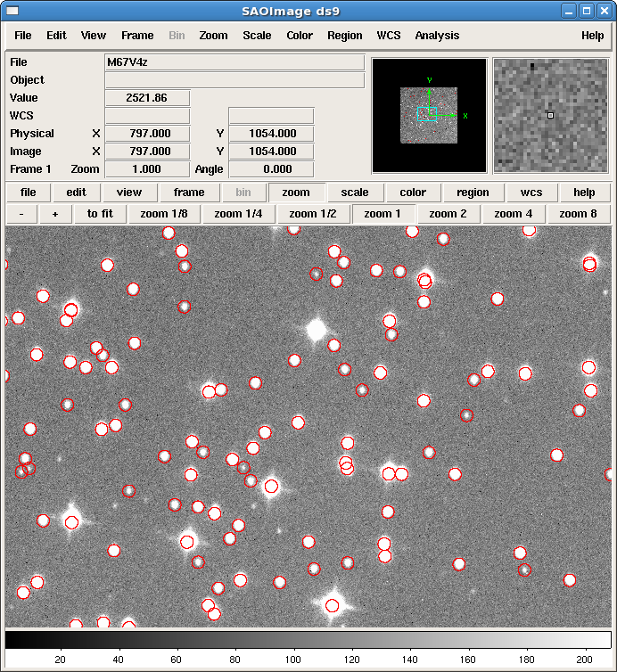Choose the 'zoom 1' button
The width and height of the screenshot is (617, 672).
pos(383,214)
